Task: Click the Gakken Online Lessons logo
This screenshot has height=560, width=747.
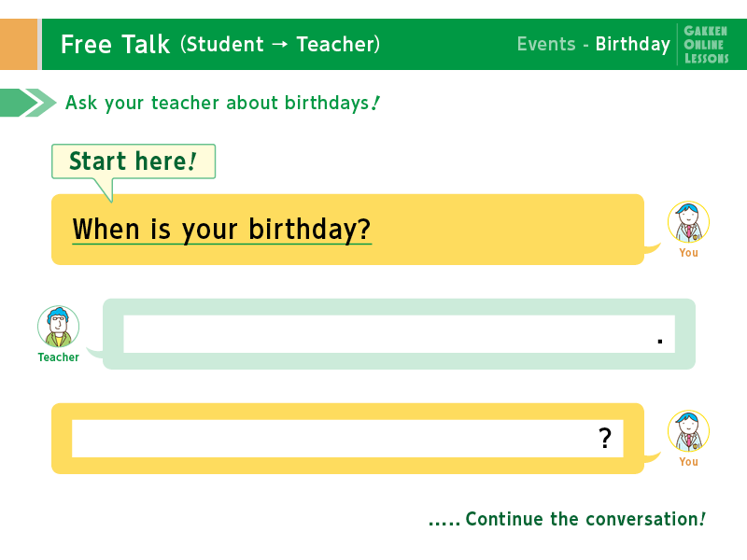Action: tap(706, 45)
